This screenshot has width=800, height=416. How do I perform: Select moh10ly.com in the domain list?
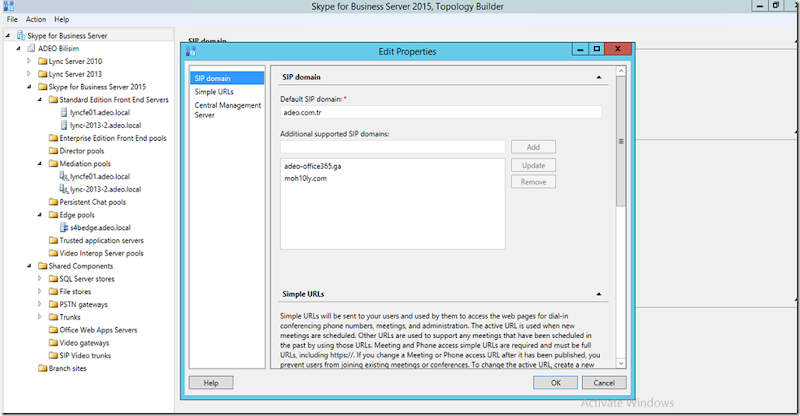(x=305, y=178)
